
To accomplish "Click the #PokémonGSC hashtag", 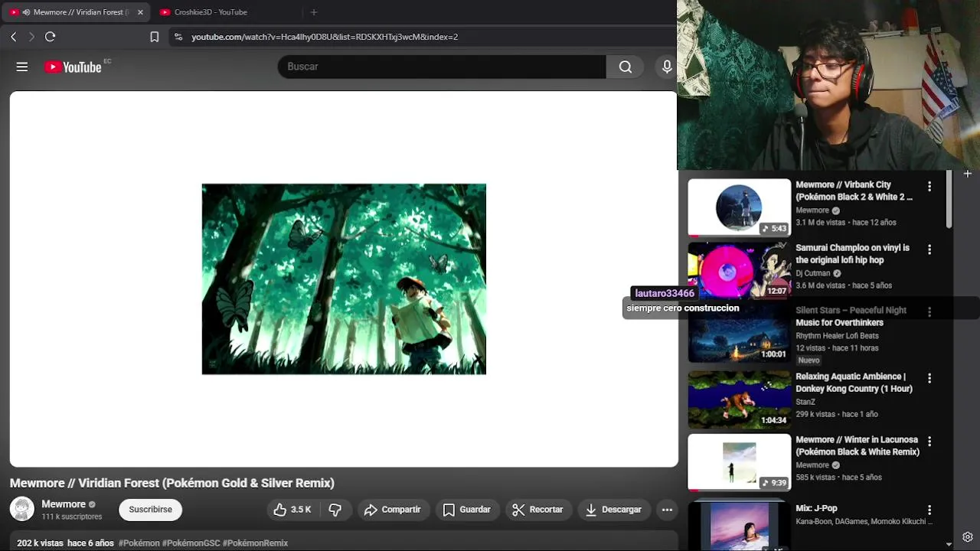I will click(191, 543).
